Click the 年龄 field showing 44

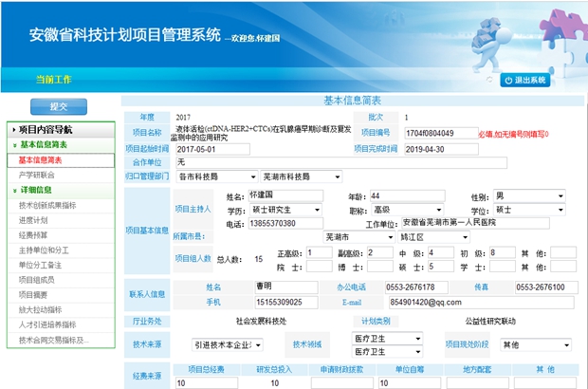(x=408, y=195)
